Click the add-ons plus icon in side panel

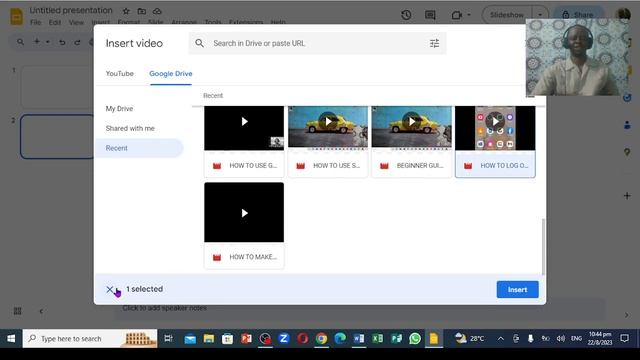(627, 196)
